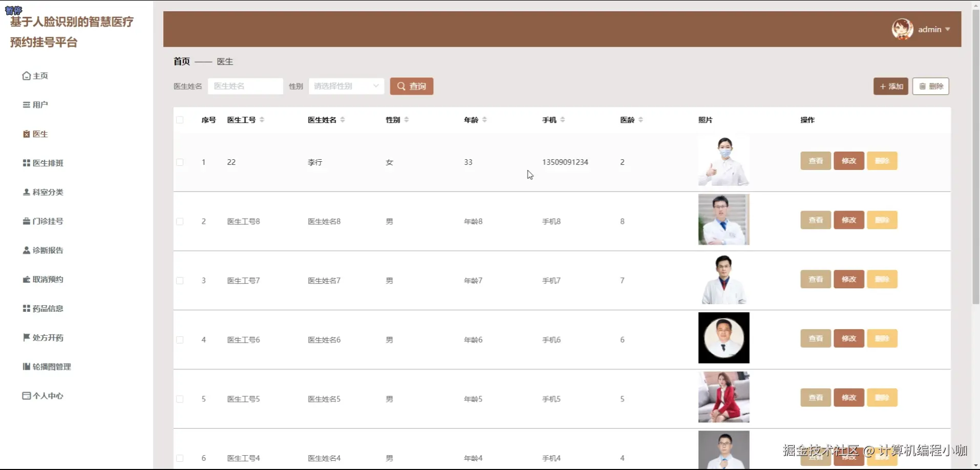Click 查看 button for 李行
The image size is (980, 470).
point(816,161)
